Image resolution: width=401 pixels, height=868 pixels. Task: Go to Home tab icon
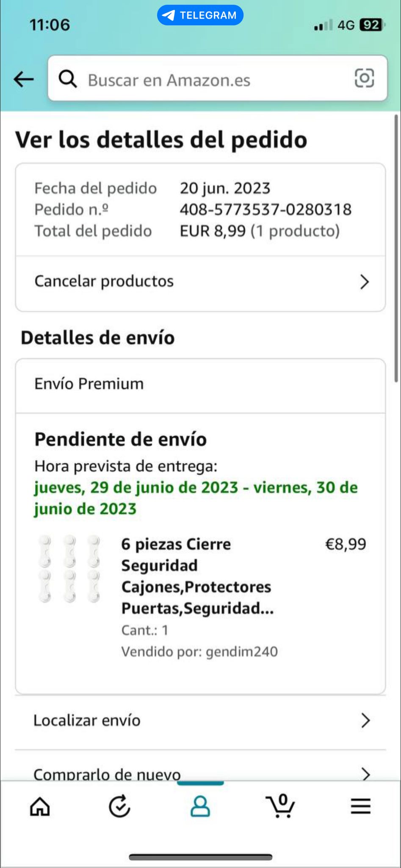click(x=40, y=806)
